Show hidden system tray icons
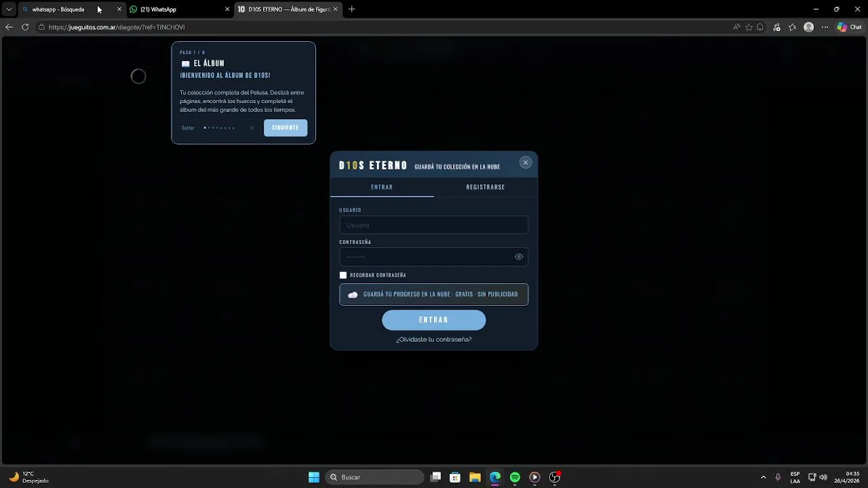868x488 pixels. pos(764,477)
